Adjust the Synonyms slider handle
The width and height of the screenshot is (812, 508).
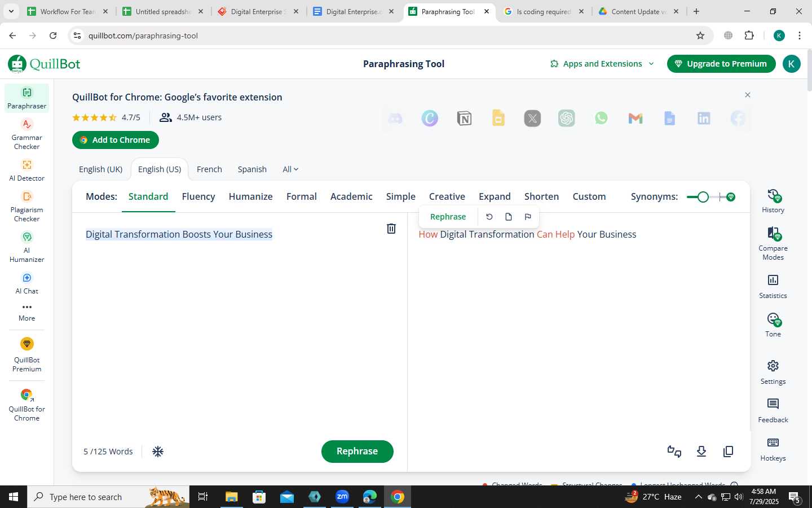coord(703,197)
